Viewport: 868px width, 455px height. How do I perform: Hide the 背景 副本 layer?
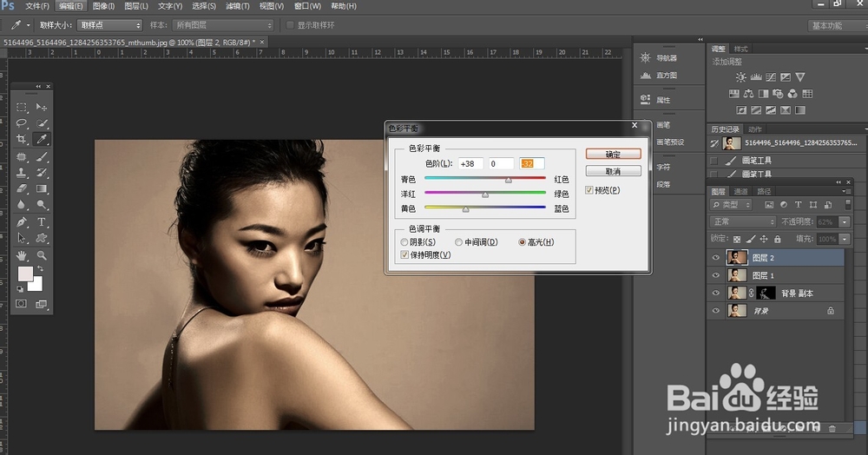point(716,293)
